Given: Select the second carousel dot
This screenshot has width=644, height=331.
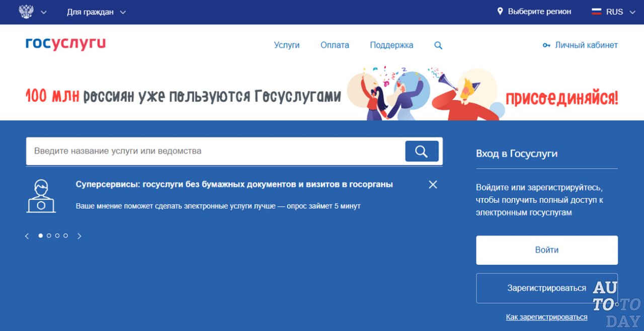Looking at the screenshot, I should pos(49,235).
